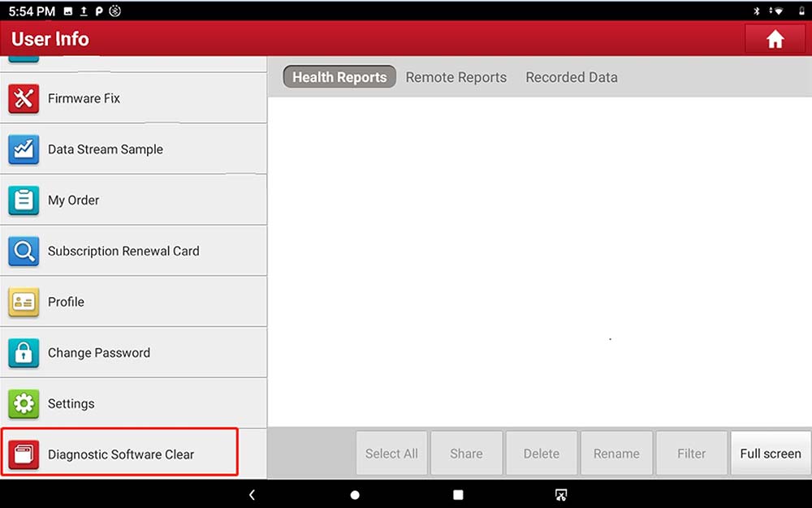Click the Subscription Renewal Card magnifier icon
Viewport: 812px width, 508px height.
click(24, 251)
